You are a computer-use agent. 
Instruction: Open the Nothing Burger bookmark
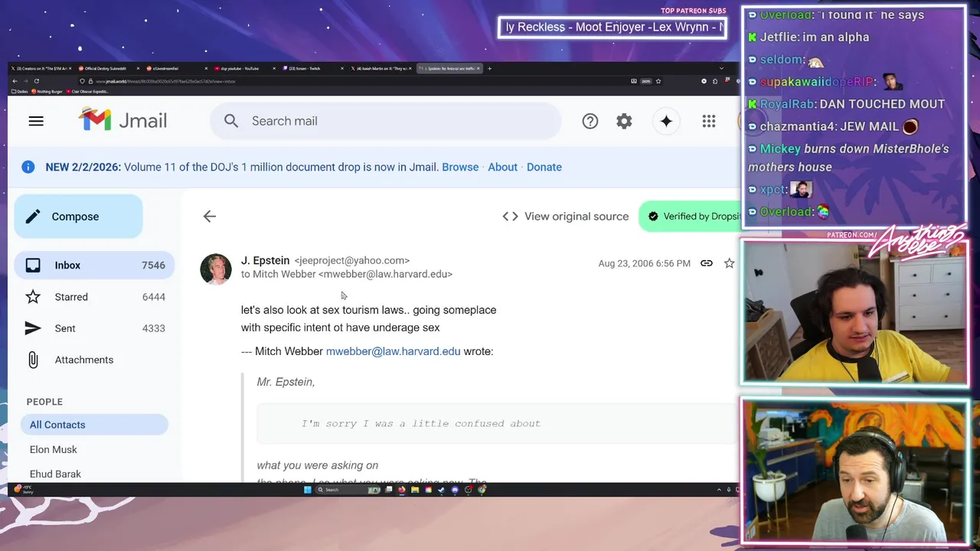[x=47, y=91]
